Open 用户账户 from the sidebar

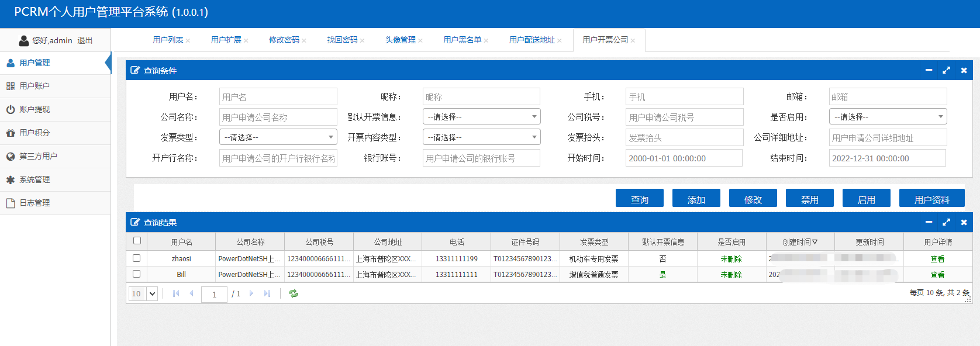pyautogui.click(x=34, y=86)
